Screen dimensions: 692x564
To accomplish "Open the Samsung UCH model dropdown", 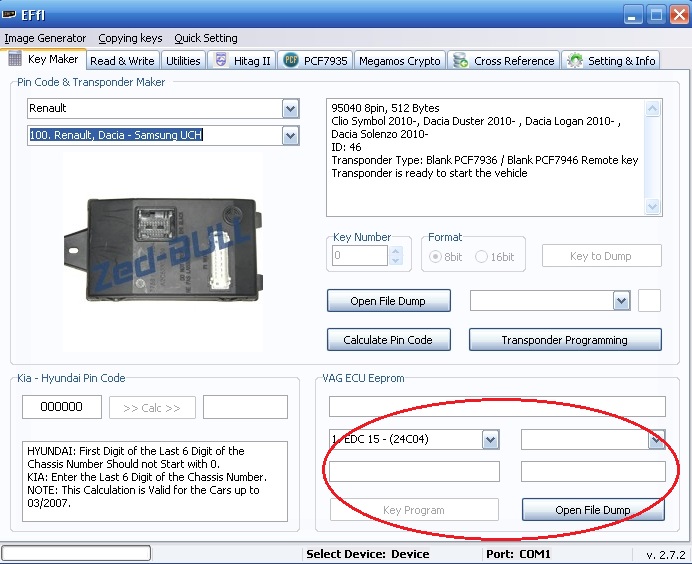I will pos(290,135).
